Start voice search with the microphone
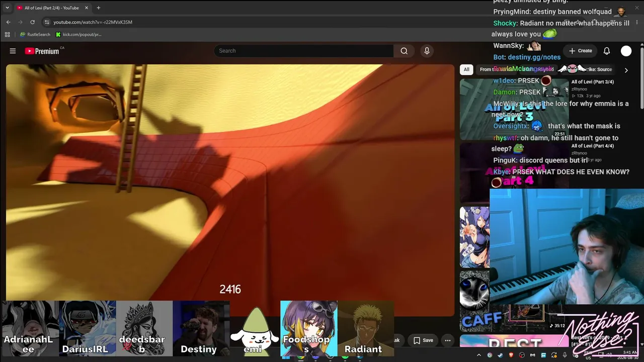Screen dimensions: 644x362 [x=427, y=51]
